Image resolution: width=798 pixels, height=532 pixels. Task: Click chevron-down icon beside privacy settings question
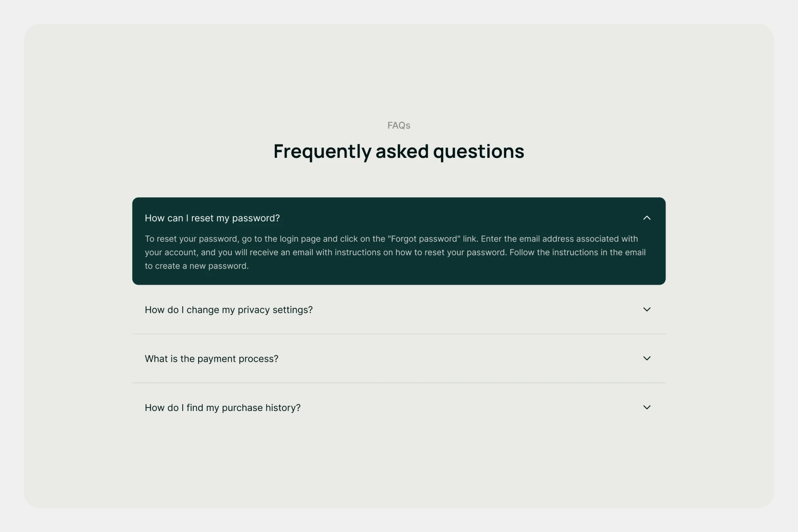(x=647, y=309)
